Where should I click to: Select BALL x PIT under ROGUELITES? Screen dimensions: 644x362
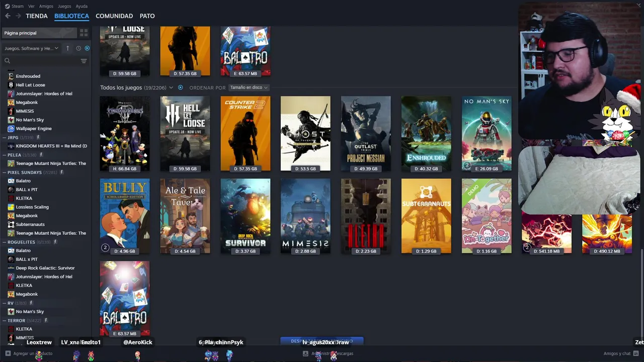pyautogui.click(x=27, y=259)
